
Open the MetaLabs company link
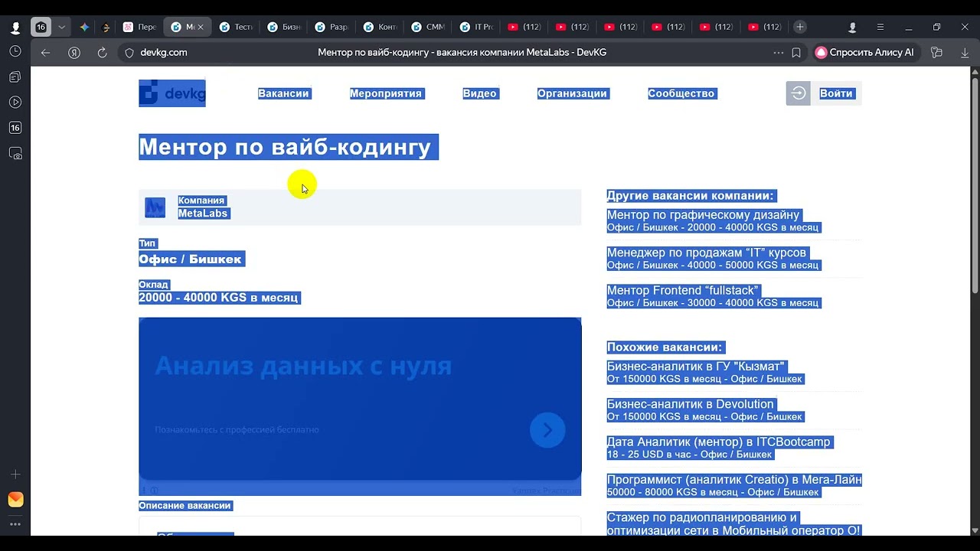click(203, 214)
